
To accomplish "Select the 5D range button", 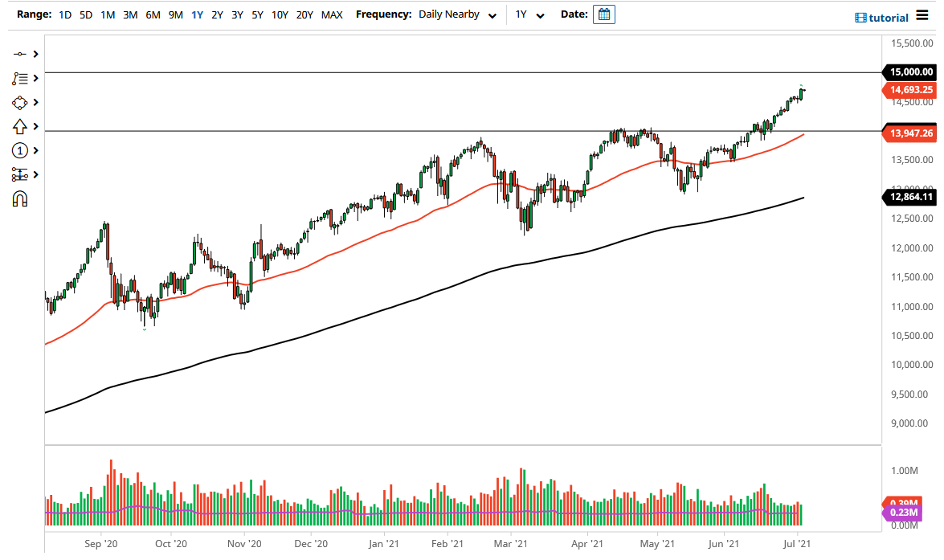I will tap(84, 14).
